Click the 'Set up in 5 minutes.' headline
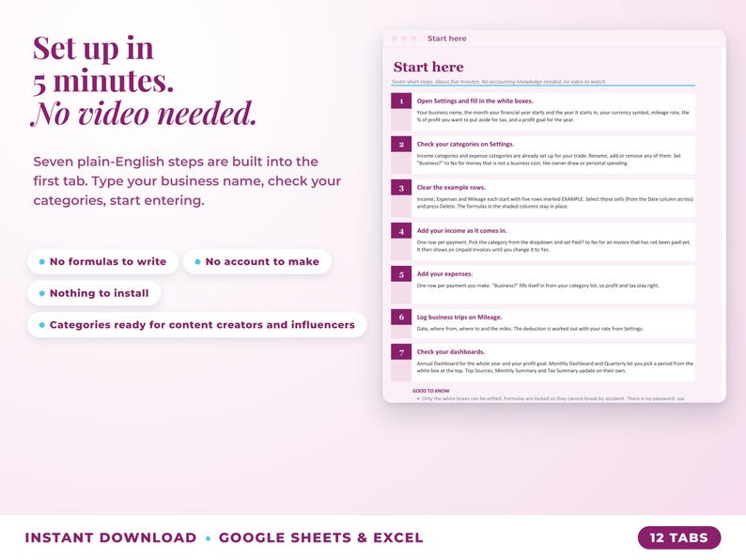This screenshot has height=560, width=746. point(102,64)
